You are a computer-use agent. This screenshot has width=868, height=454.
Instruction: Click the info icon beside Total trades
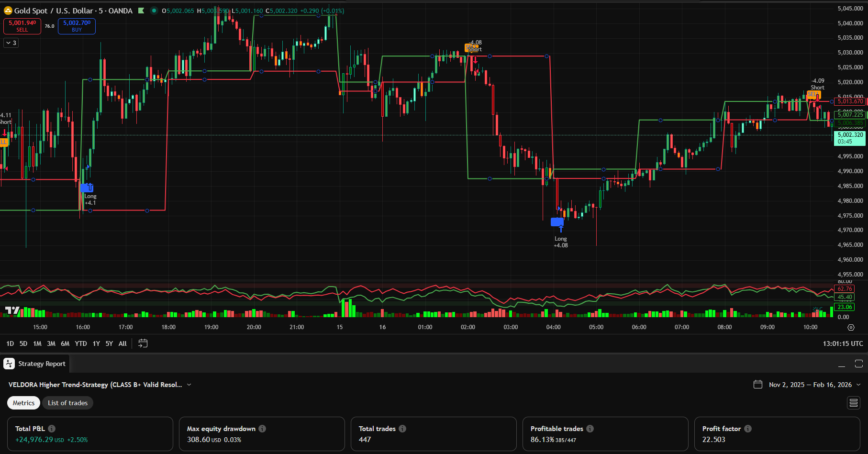point(402,429)
